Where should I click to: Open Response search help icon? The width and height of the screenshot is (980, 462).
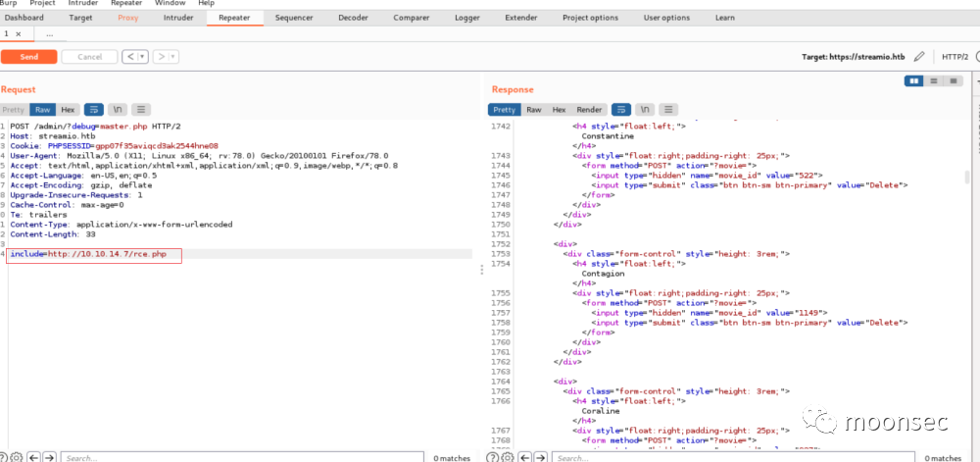coord(493,458)
